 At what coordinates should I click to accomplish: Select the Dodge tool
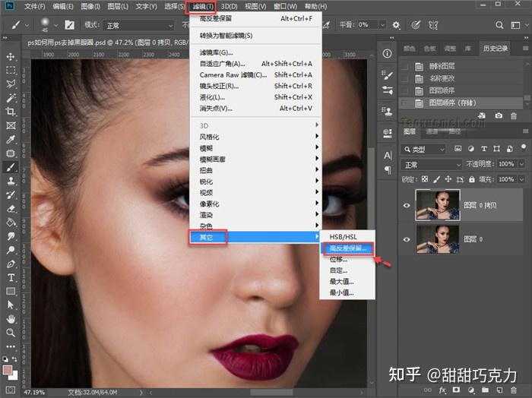11,250
